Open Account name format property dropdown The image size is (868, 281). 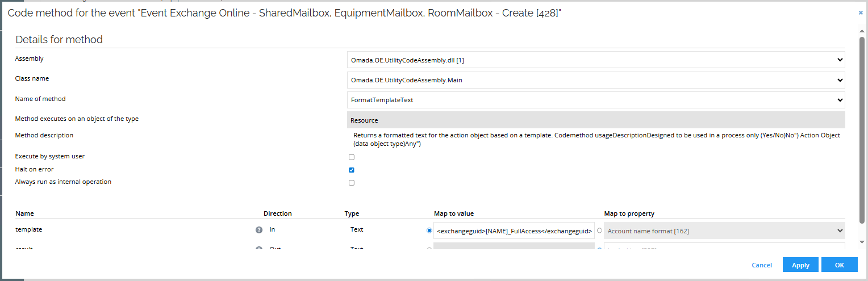[724, 230]
